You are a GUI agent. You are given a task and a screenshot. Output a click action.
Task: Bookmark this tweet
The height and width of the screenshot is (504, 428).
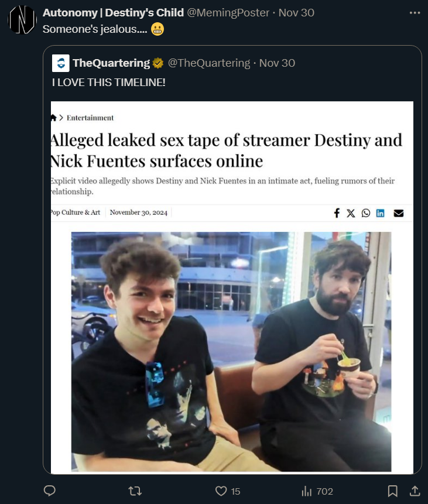tap(393, 491)
